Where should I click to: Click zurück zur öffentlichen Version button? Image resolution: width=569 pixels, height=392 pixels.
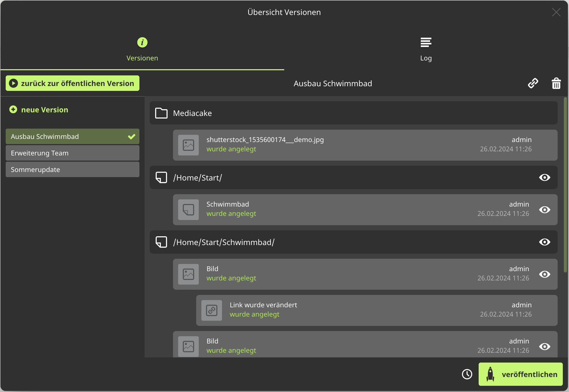click(73, 83)
